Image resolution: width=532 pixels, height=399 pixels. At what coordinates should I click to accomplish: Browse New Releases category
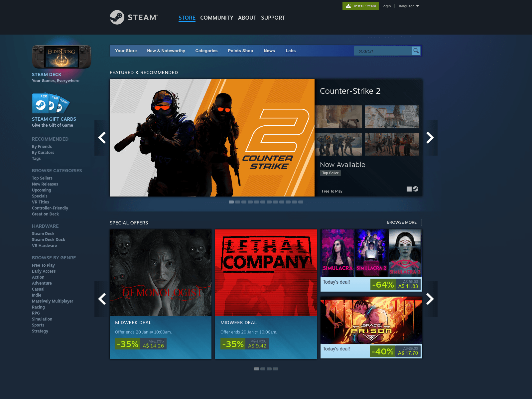coord(45,184)
